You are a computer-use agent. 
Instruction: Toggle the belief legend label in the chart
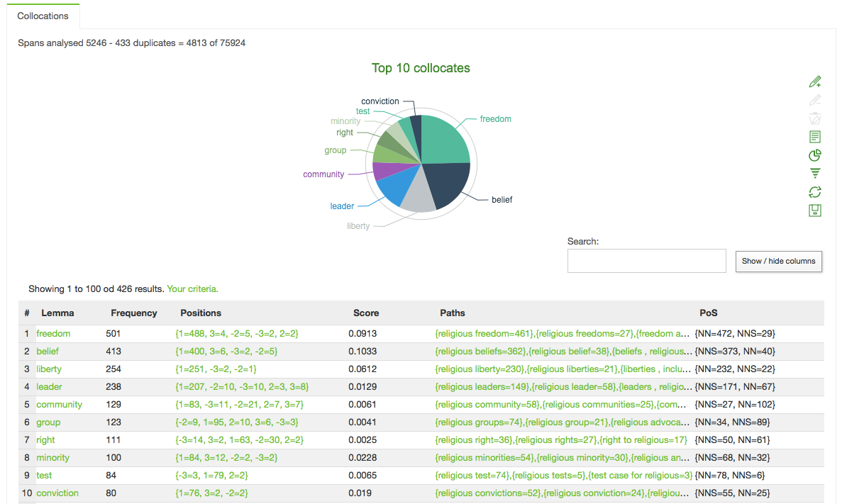point(502,200)
